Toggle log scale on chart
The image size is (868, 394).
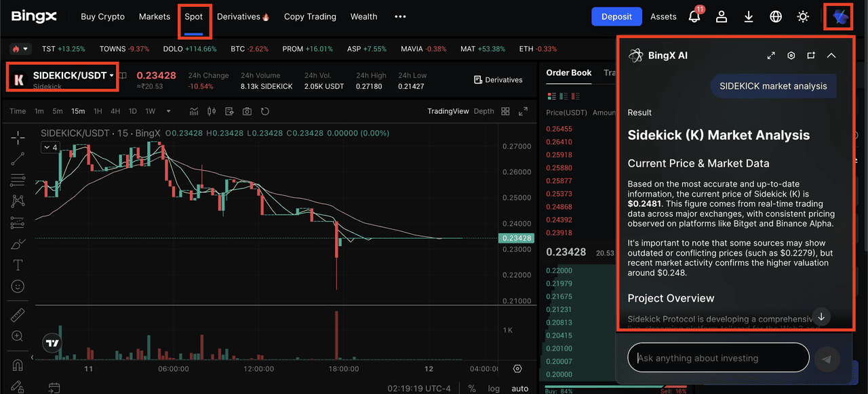[x=494, y=388]
